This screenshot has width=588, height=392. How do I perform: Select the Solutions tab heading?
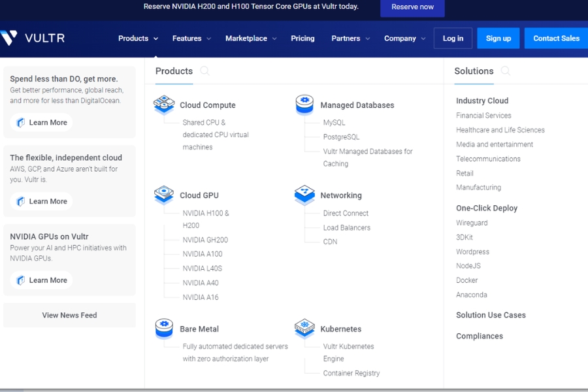click(x=474, y=71)
